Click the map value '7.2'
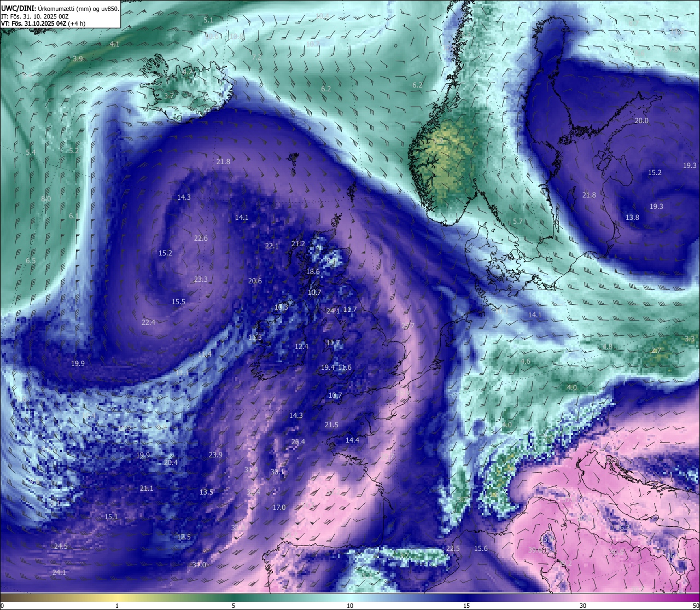 (256, 57)
